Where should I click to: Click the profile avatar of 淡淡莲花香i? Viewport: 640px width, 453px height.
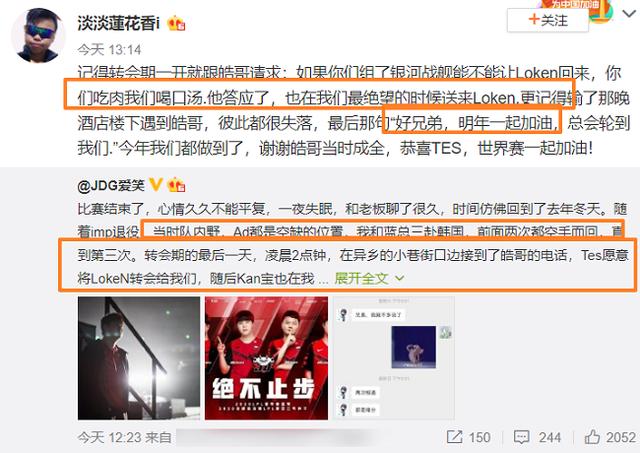coord(38,36)
